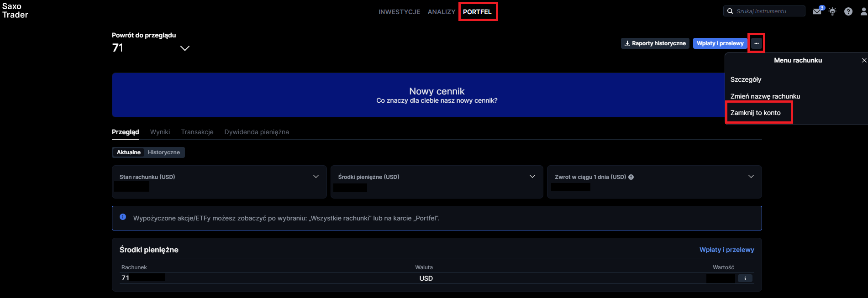
Task: Open the Wyniki tab
Action: (160, 132)
